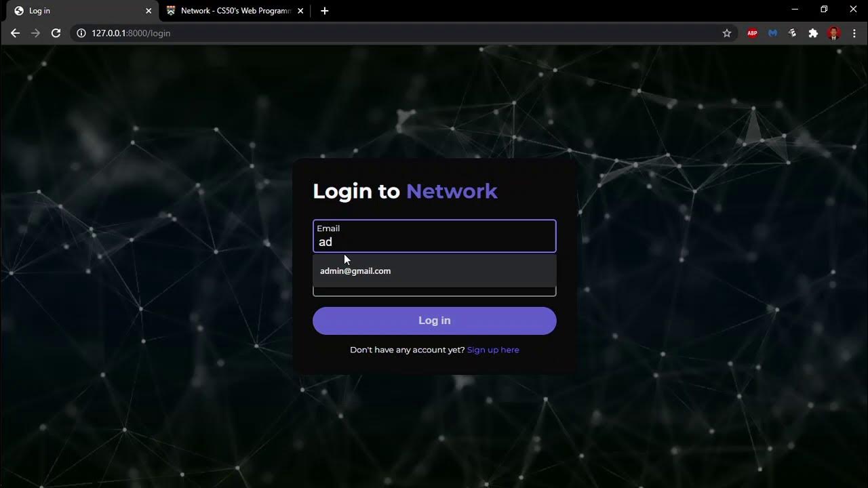This screenshot has width=868, height=488.
Task: Switch to the Network - CS50's Web Programming tab
Action: [235, 11]
